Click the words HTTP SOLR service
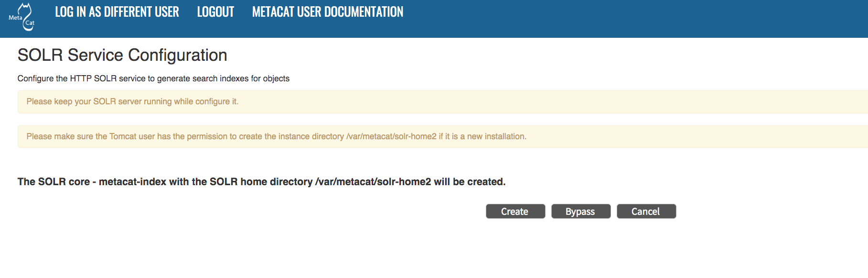Image resolution: width=868 pixels, height=278 pixels. [x=107, y=78]
